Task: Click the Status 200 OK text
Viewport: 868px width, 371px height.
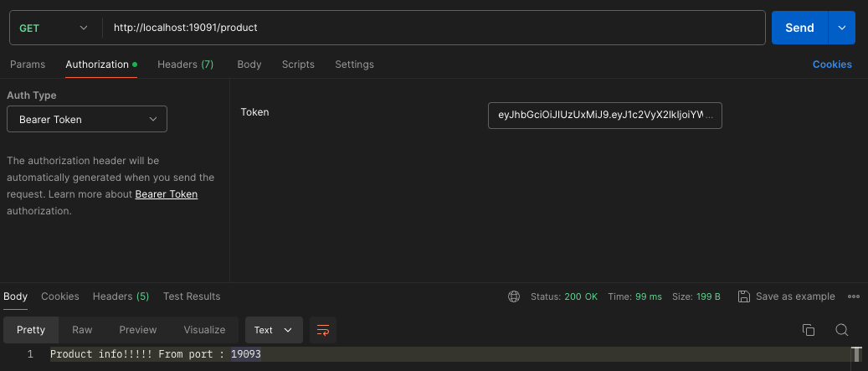Action: click(x=564, y=296)
